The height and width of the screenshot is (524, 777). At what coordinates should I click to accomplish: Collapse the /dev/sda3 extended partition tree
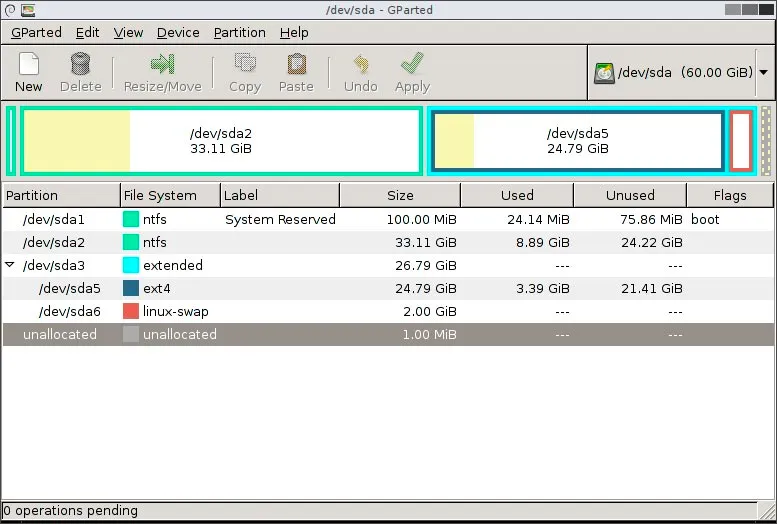click(10, 266)
